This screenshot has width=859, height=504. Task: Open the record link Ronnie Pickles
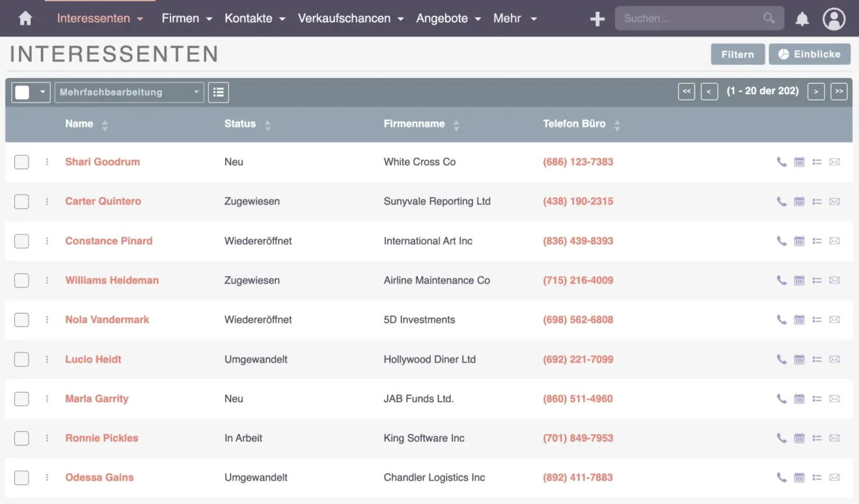coord(102,438)
